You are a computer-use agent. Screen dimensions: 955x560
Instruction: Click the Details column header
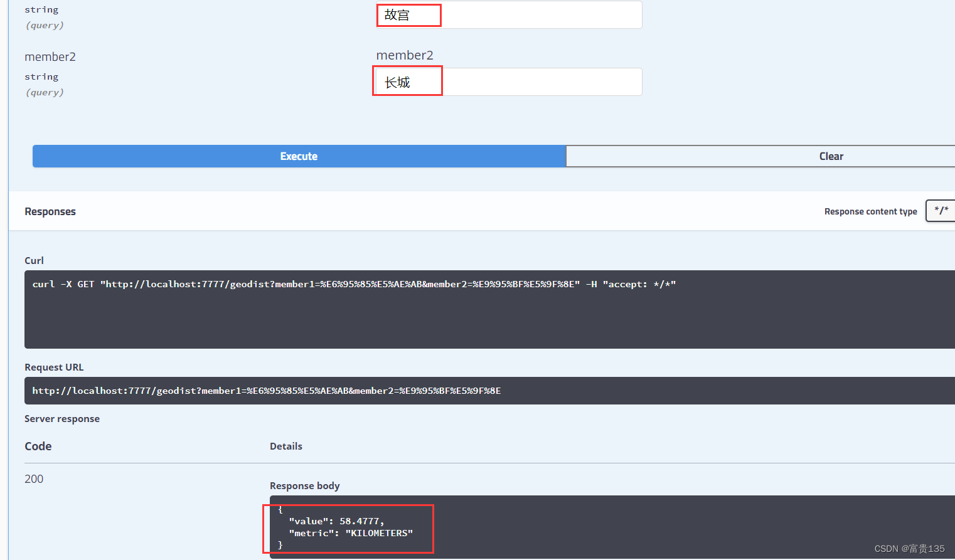pos(286,446)
